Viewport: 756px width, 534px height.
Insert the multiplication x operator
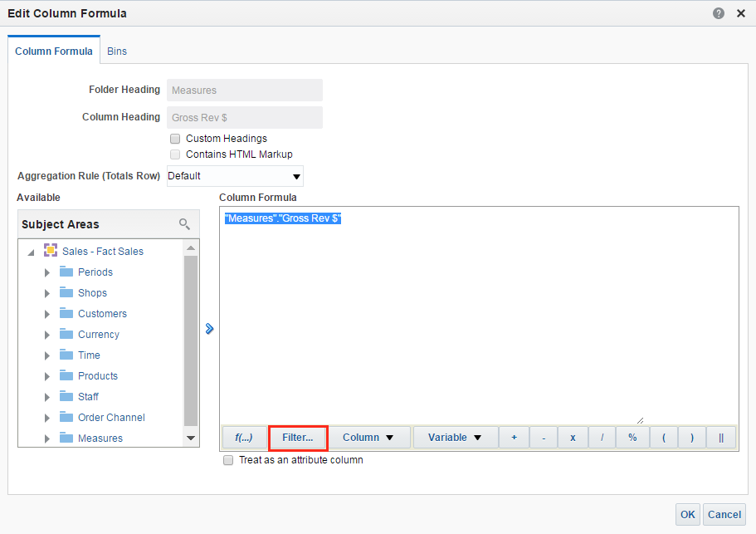click(573, 438)
